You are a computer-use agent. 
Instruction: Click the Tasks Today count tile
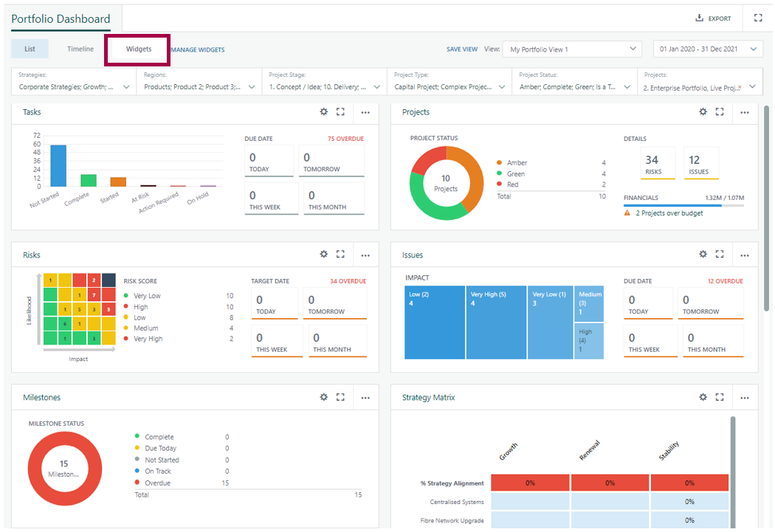coord(269,161)
